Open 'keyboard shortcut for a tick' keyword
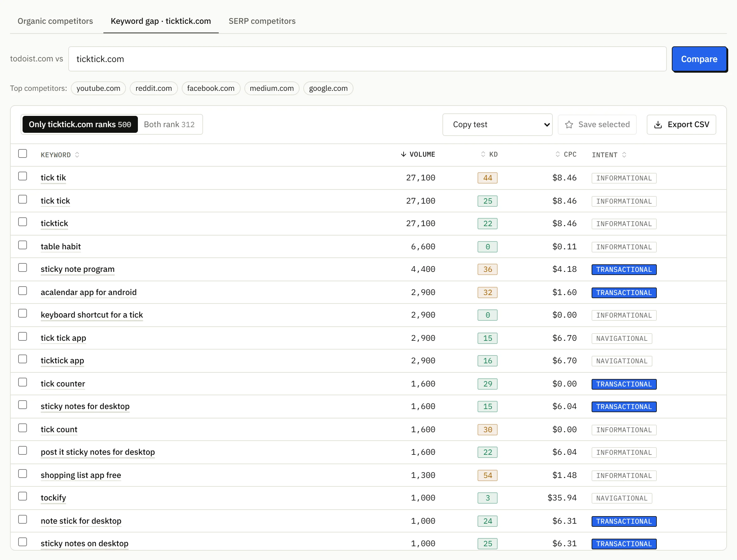 (x=92, y=315)
